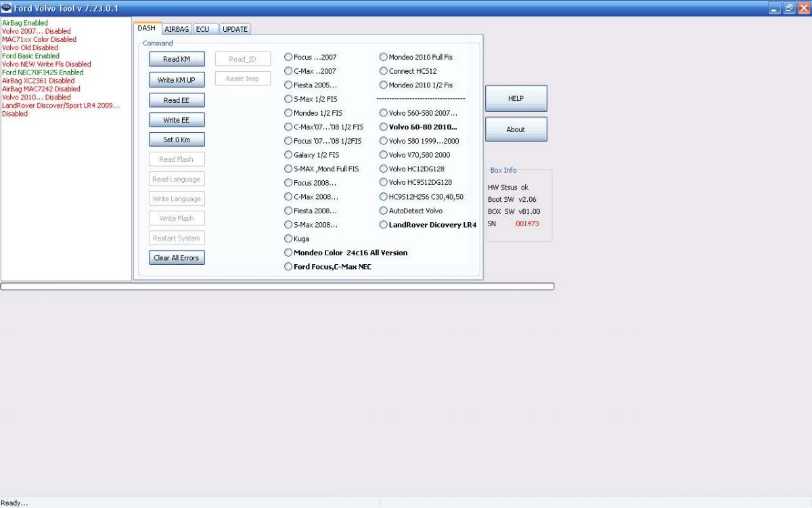Select the Fiesta 2005... radio option
Screen dimensions: 812x508
tap(311, 85)
